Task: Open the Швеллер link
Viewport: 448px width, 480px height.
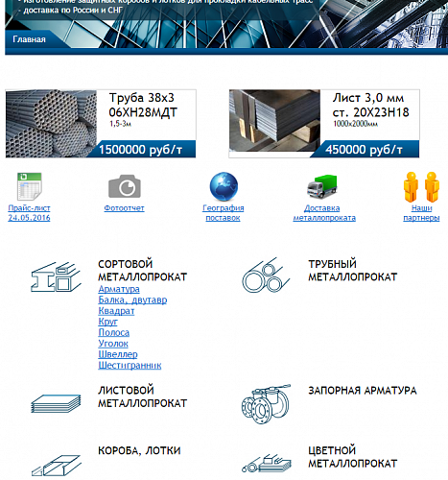Action: pyautogui.click(x=118, y=354)
